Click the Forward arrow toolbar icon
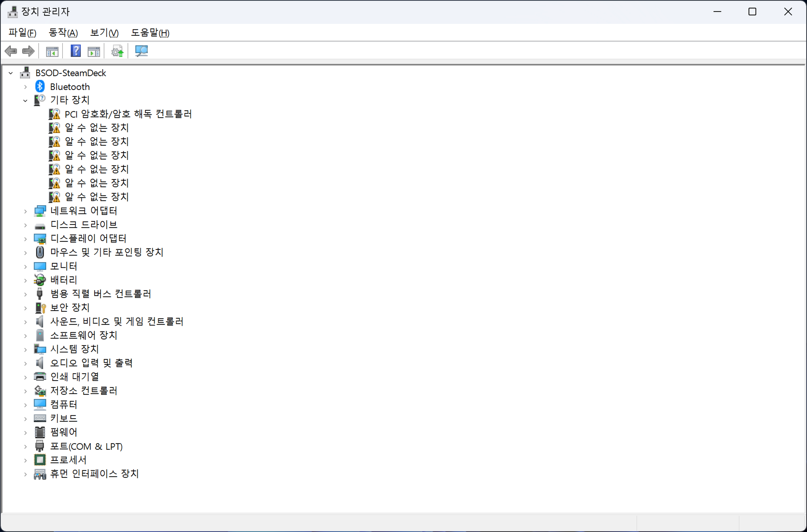 tap(28, 51)
